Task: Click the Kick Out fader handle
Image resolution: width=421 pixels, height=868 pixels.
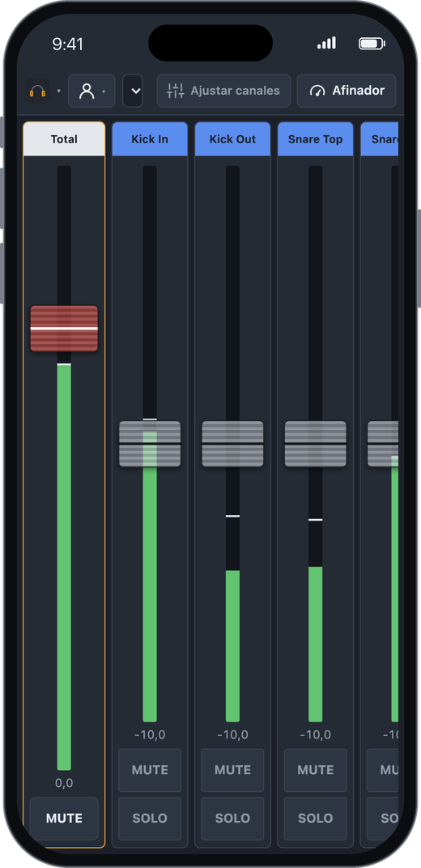Action: pos(232,444)
